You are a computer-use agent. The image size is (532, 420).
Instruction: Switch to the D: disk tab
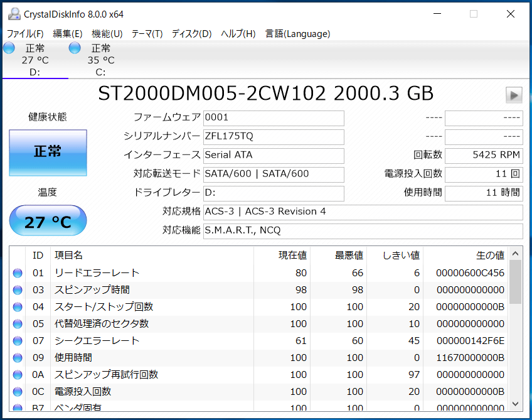(x=35, y=60)
